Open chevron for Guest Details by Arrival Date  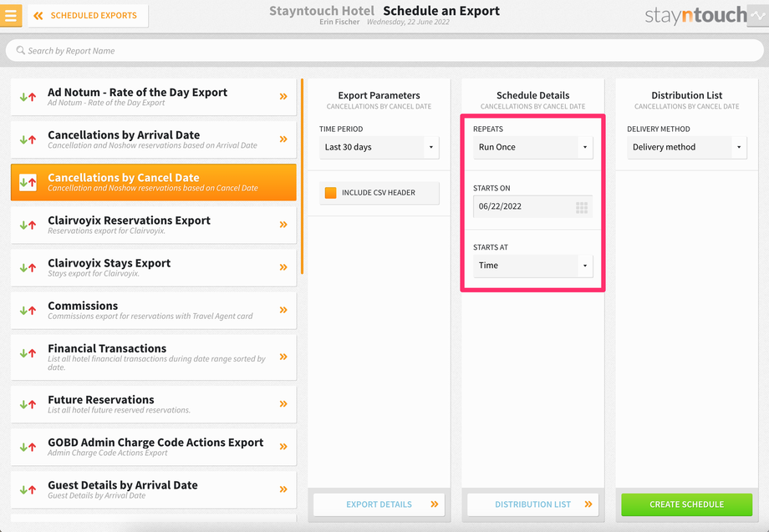click(283, 489)
